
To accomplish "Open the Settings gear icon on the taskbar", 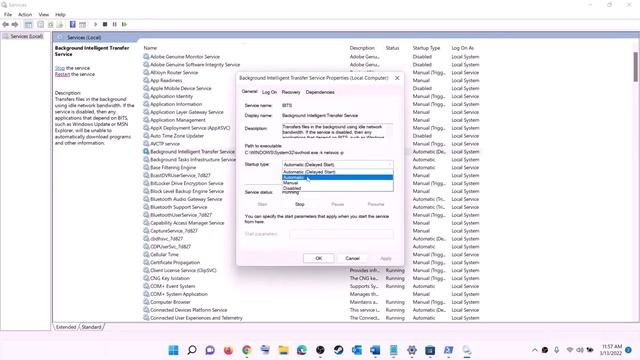I will [412, 350].
